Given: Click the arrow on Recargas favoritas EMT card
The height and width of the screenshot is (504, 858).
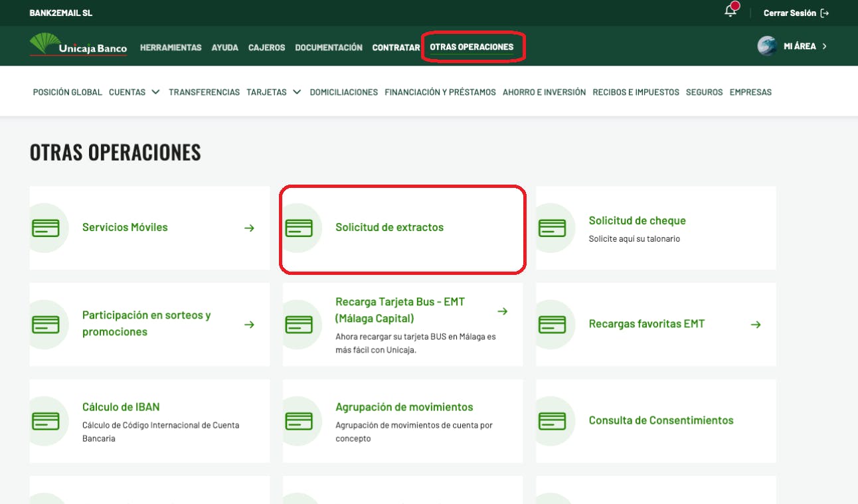Looking at the screenshot, I should click(x=756, y=325).
